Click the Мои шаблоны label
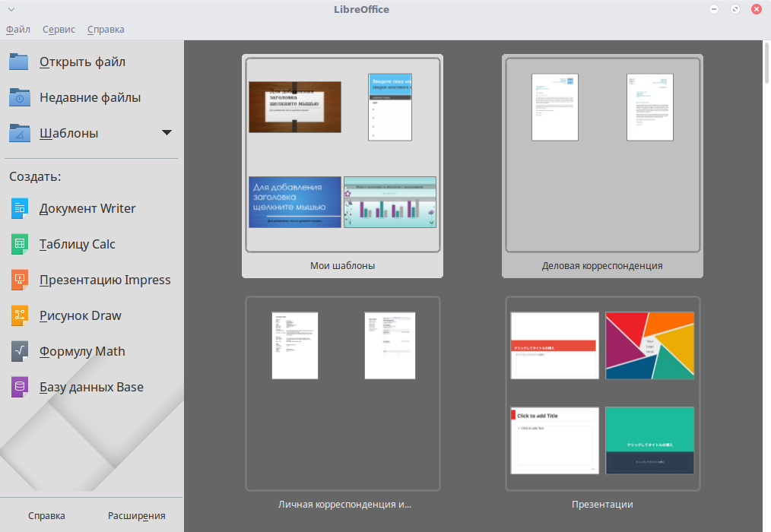 342,265
